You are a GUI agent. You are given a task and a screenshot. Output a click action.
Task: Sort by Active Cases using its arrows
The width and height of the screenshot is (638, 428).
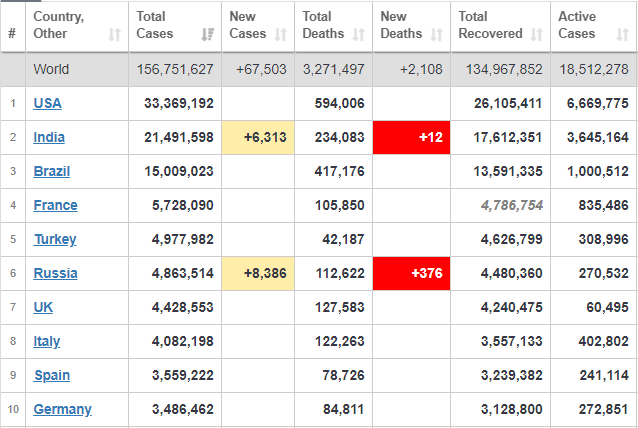(622, 35)
